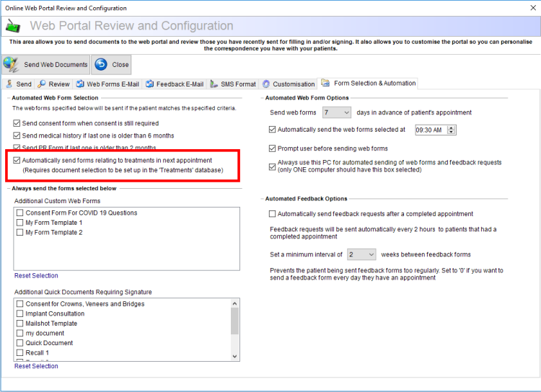The image size is (541, 392).
Task: Reset Selection for Custom Web Forms
Action: [x=36, y=275]
